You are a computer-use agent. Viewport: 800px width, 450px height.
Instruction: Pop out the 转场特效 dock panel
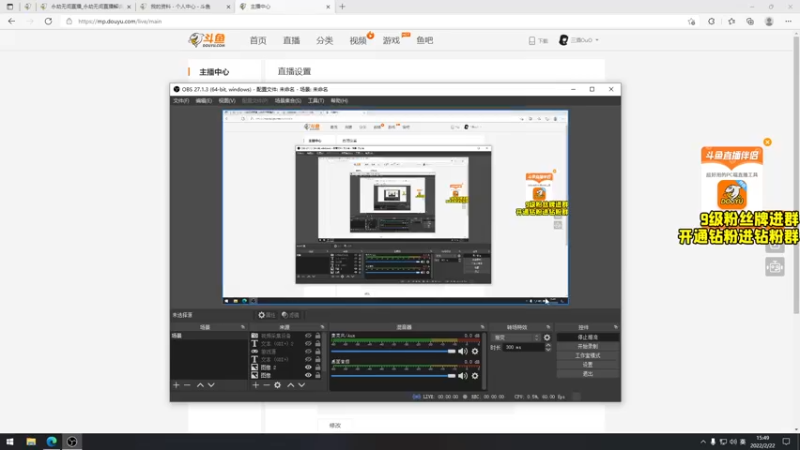548,327
